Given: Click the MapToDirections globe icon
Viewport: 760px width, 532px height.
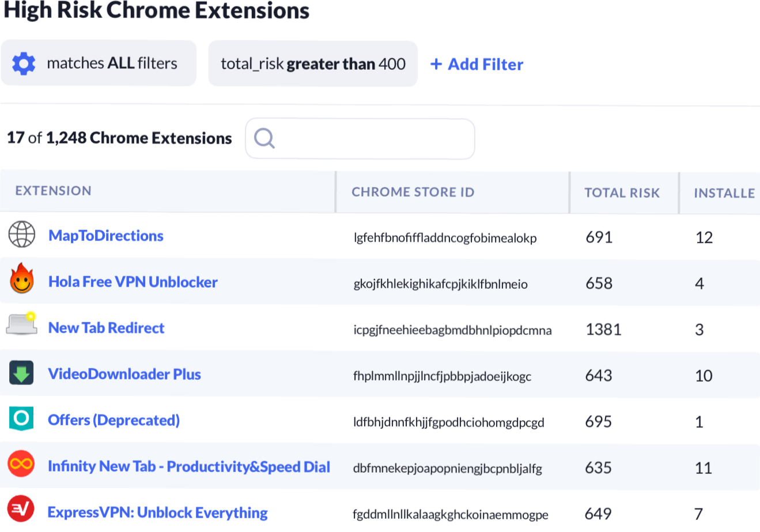Looking at the screenshot, I should tap(22, 235).
